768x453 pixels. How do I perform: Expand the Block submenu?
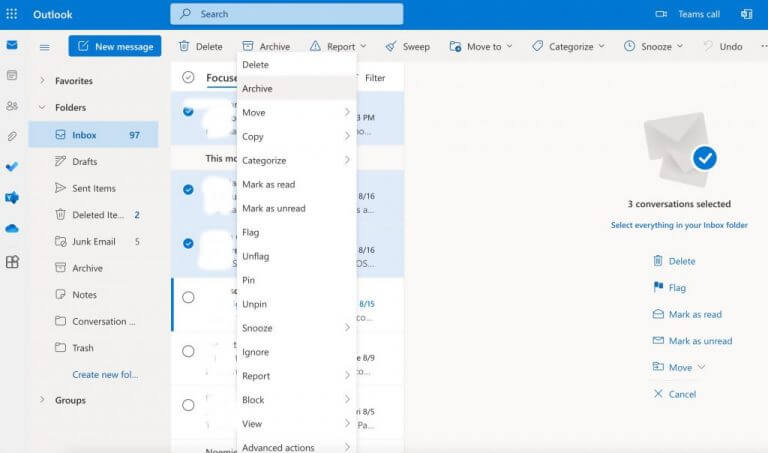[296, 400]
